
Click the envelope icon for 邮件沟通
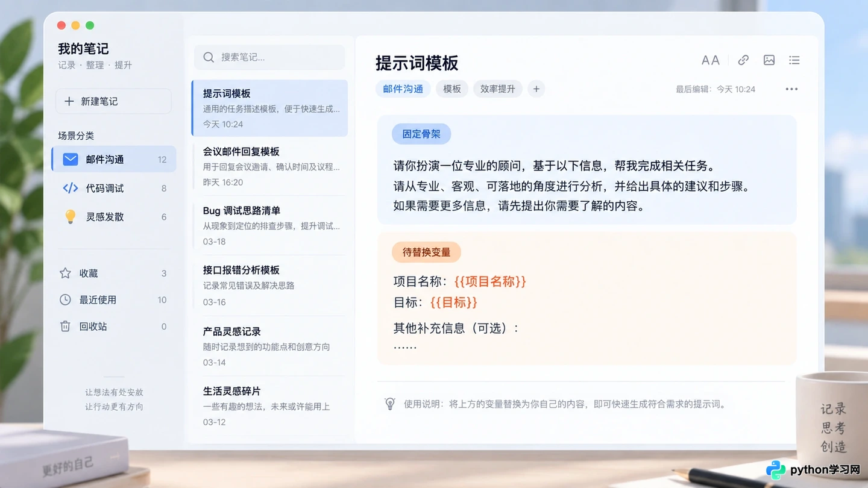coord(71,159)
